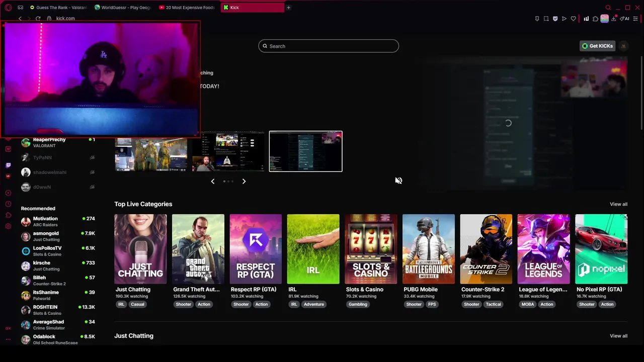The height and width of the screenshot is (362, 644).
Task: Open the Twitch sidebar icon
Action: [8, 165]
